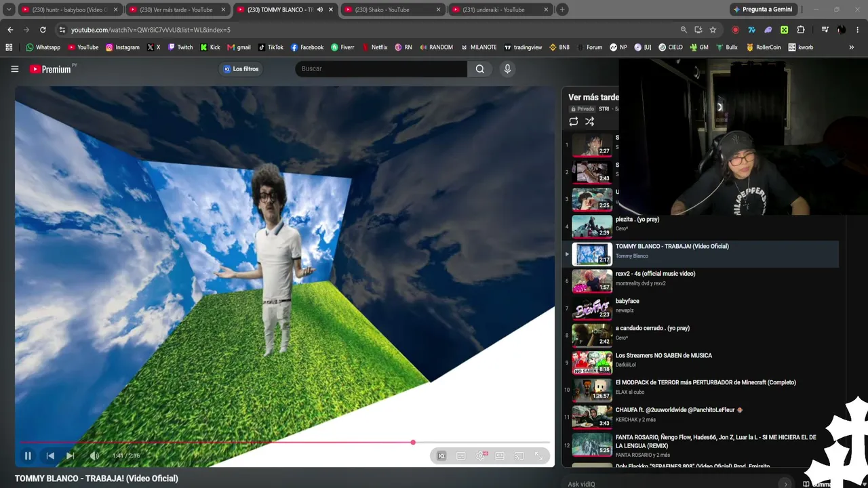Enter fullscreen mode in the player
The width and height of the screenshot is (868, 488).
(x=539, y=456)
